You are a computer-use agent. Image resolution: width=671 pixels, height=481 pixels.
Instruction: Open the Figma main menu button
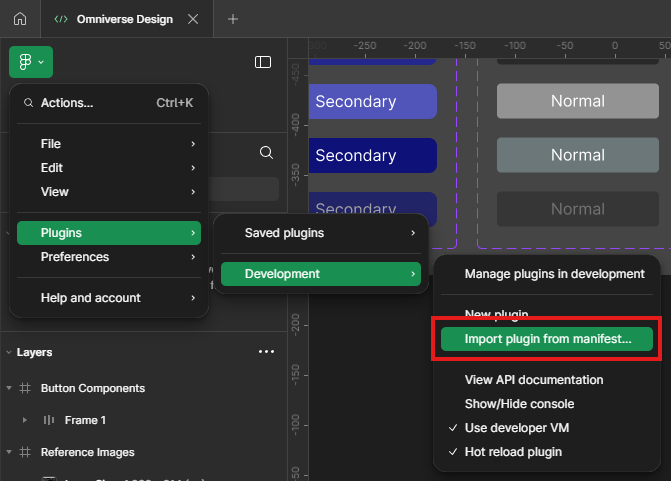(x=31, y=62)
